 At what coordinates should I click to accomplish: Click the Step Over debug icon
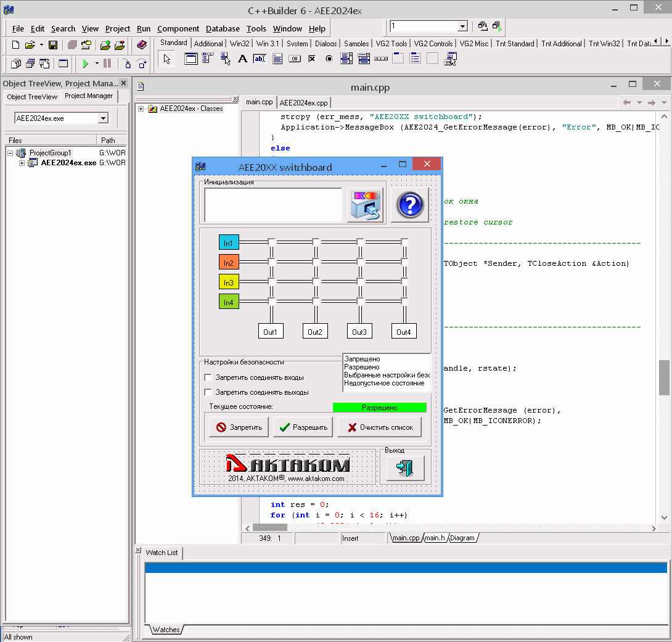tap(142, 64)
